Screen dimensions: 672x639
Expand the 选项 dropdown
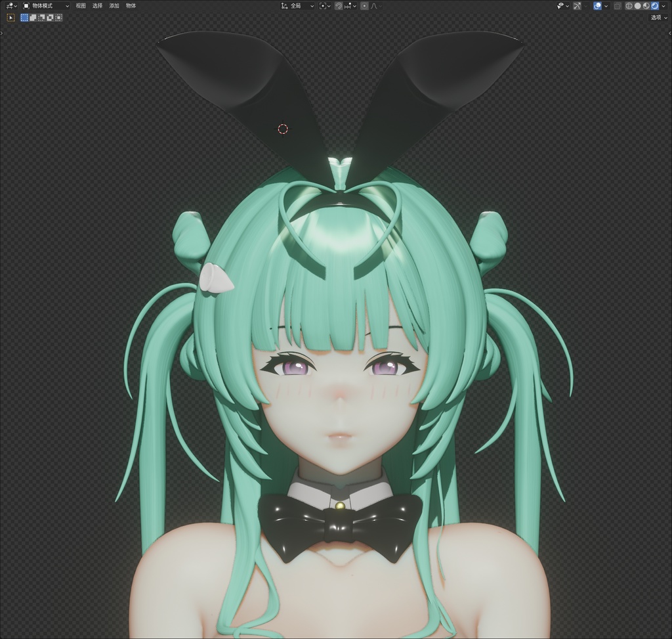click(x=658, y=17)
